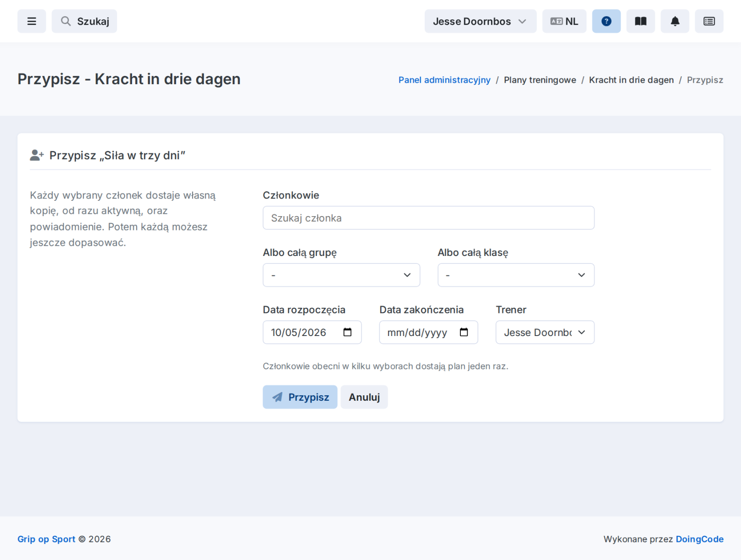Open the DoingCode footer link
The image size is (741, 560).
click(699, 539)
